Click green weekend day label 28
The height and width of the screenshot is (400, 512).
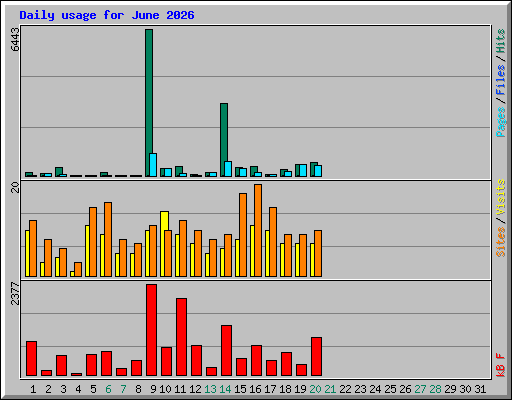435,389
